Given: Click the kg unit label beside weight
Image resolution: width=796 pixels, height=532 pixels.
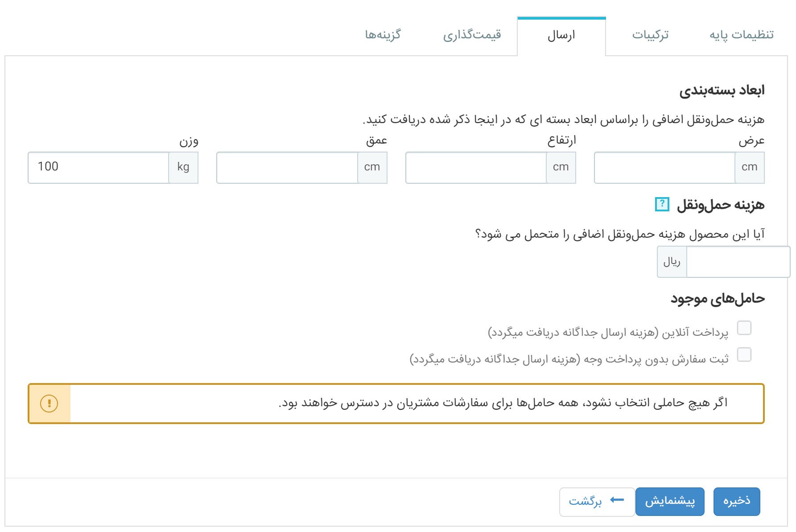Looking at the screenshot, I should 183,167.
